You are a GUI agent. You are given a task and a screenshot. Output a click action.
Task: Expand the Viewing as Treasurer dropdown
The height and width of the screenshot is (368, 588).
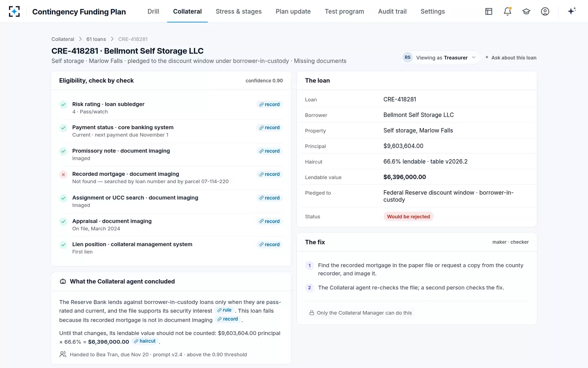coord(440,58)
